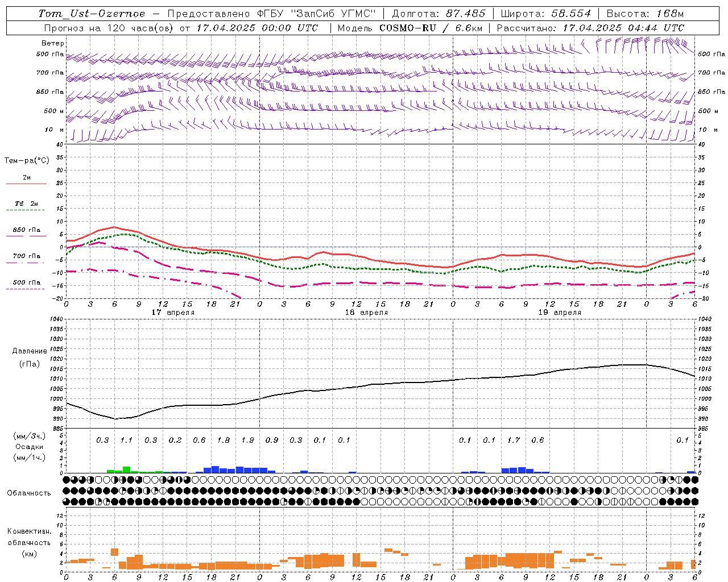This screenshot has width=728, height=582.
Task: Click the "19 апреля" date label
Action: point(560,313)
